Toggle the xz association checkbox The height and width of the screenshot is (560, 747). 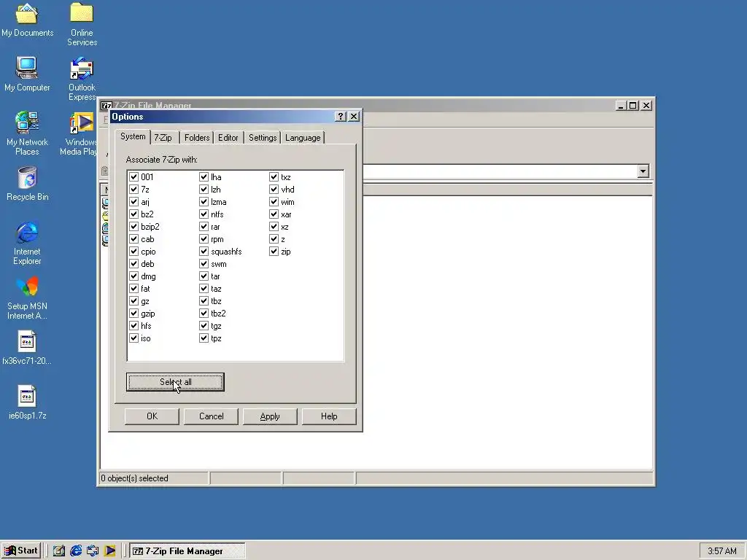[x=274, y=226]
